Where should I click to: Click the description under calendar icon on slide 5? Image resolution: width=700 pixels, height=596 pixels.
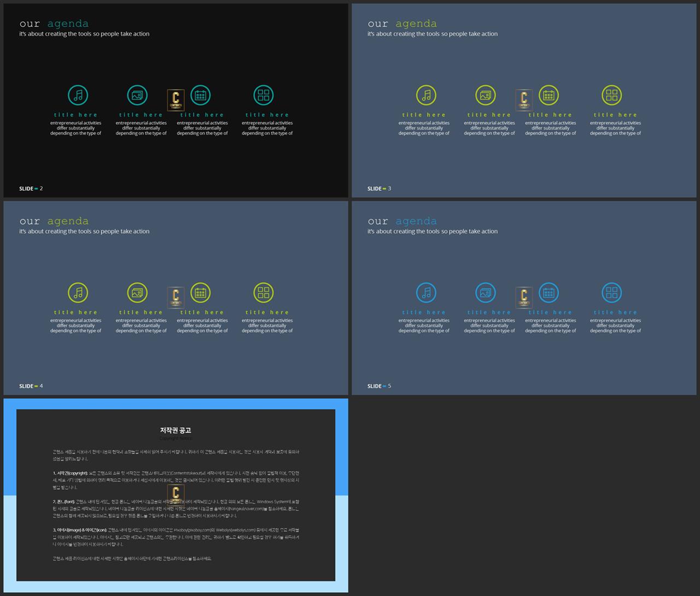(551, 326)
